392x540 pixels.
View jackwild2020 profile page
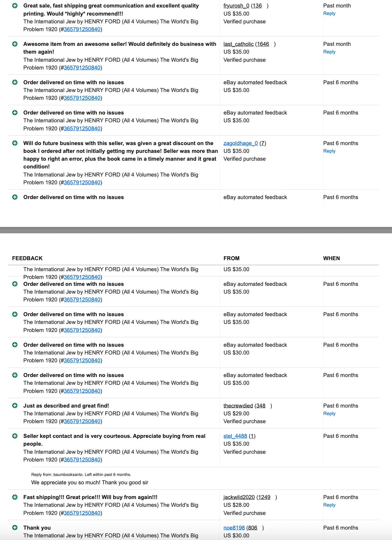(x=239, y=497)
